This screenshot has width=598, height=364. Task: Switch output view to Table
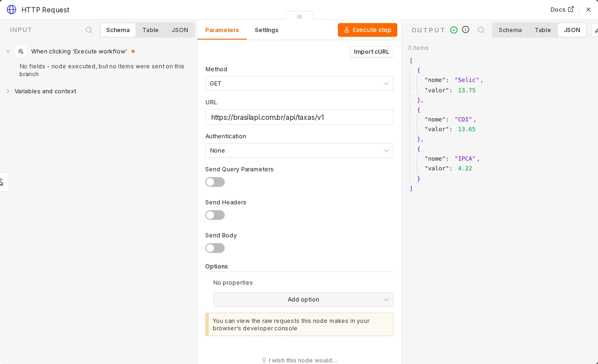[543, 30]
